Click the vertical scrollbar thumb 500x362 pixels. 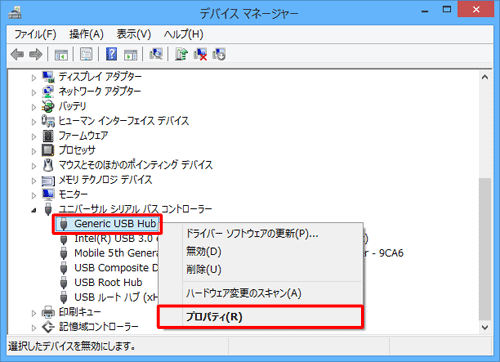point(485,248)
